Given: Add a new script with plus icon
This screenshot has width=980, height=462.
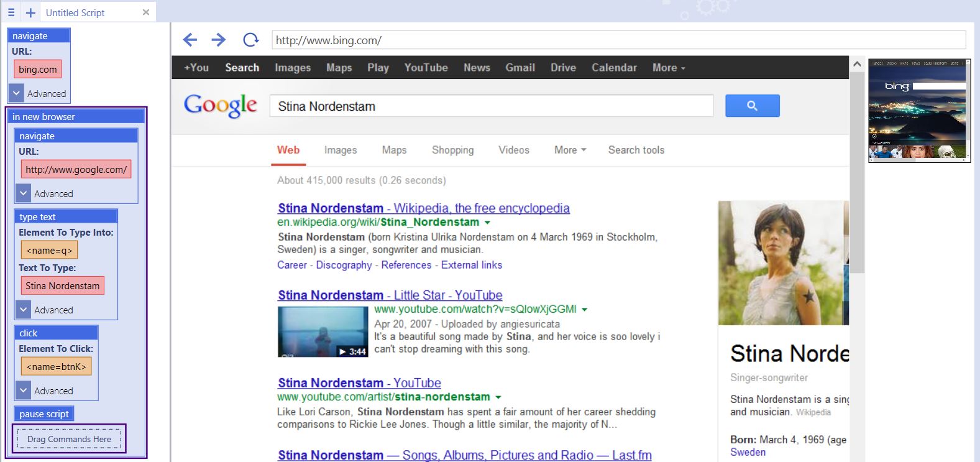Looking at the screenshot, I should [x=30, y=12].
